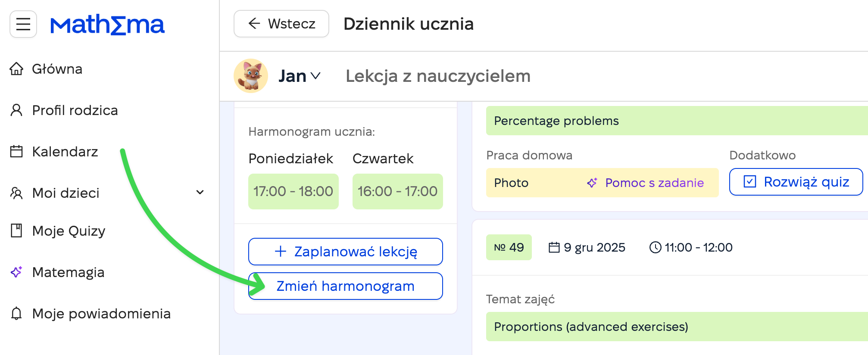This screenshot has height=355, width=868.
Task: Click the Mathema logo
Action: 107,25
